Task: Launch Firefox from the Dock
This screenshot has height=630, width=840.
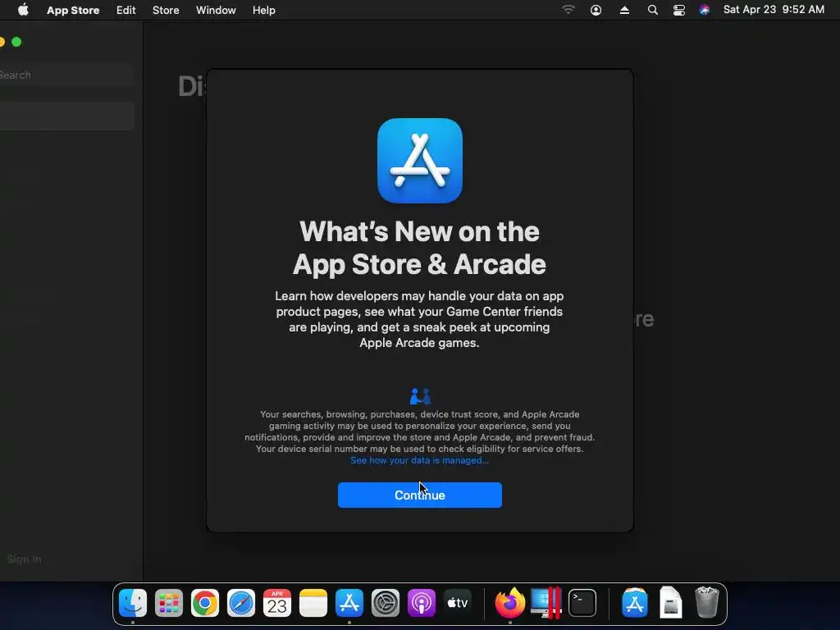Action: (509, 603)
